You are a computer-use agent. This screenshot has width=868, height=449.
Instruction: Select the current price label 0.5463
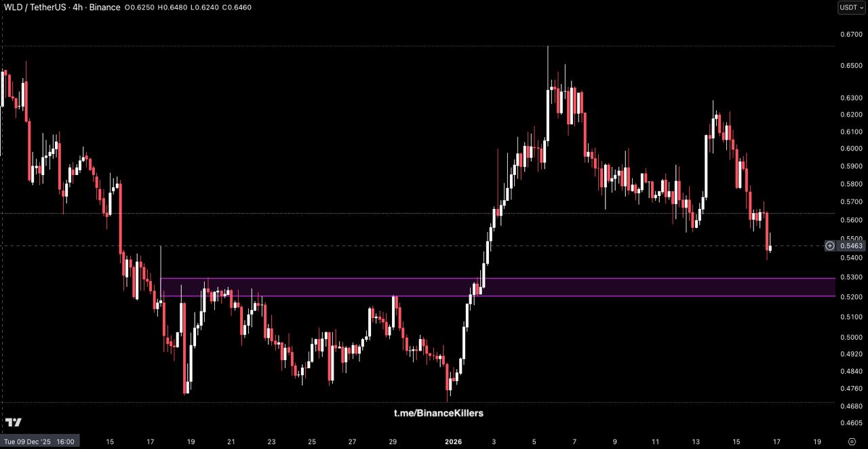[850, 246]
